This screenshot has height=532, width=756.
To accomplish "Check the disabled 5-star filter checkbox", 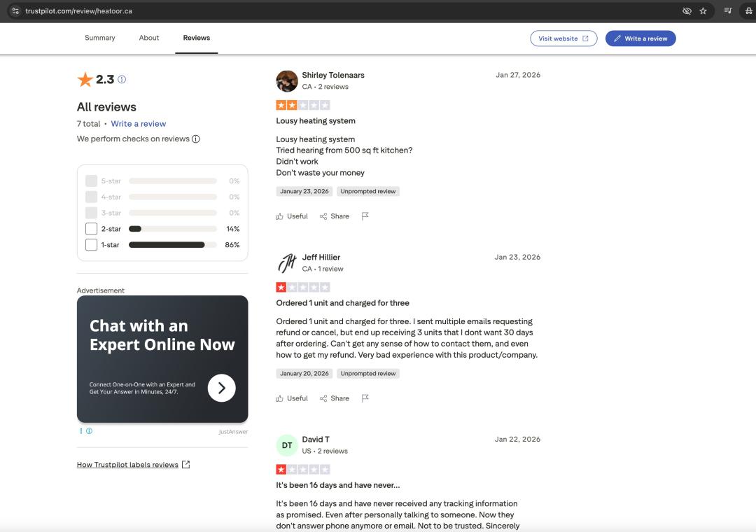I will [91, 181].
